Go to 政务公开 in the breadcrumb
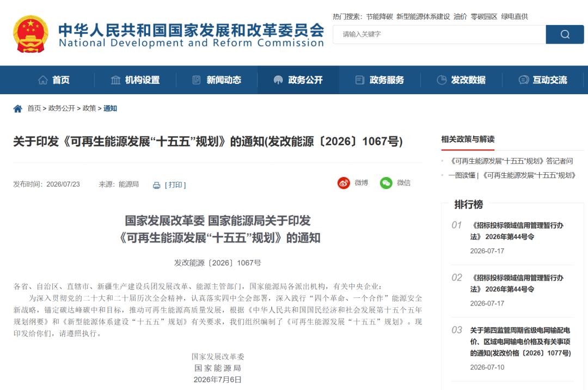Screen dimensions: 588x390 pos(62,108)
